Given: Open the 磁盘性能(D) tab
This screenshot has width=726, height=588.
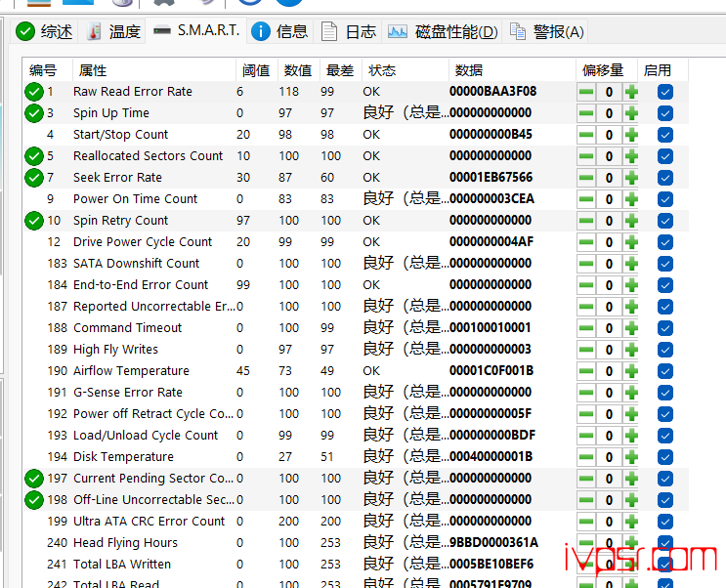Looking at the screenshot, I should coord(443,31).
